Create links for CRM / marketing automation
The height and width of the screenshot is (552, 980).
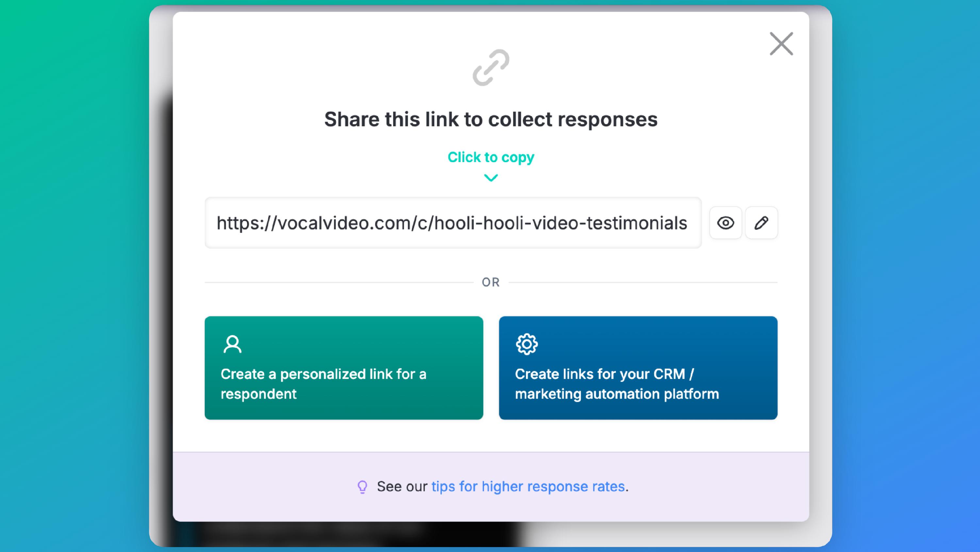[x=638, y=368]
